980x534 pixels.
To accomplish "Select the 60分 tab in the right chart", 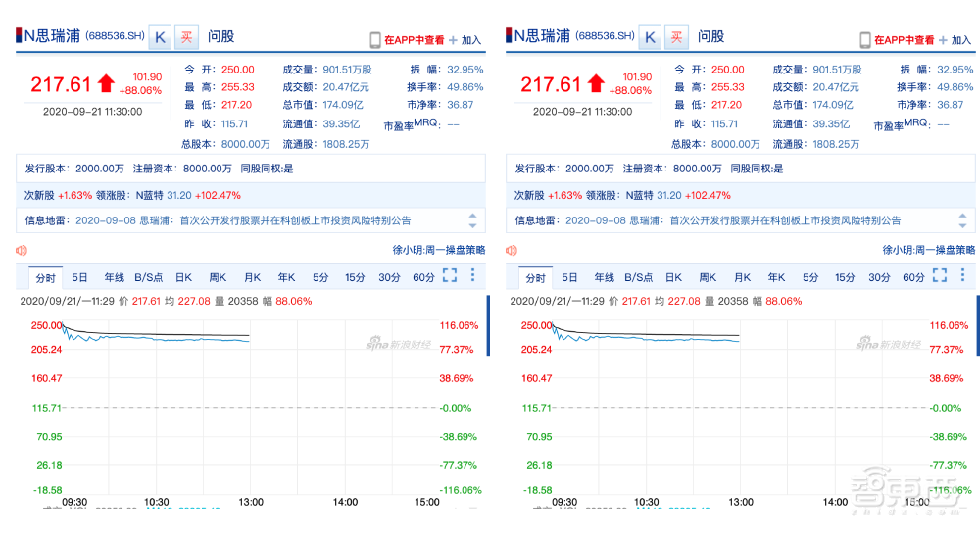I will pos(913,278).
